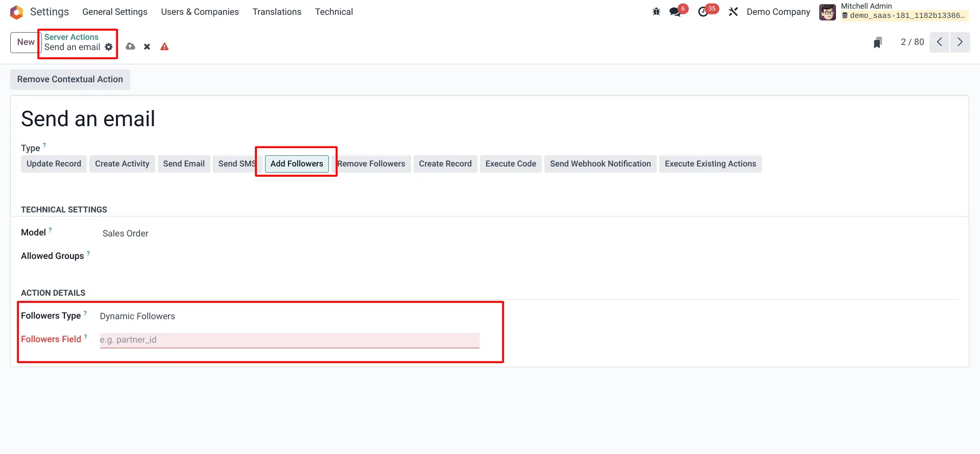
Task: Click the empty Allowed Groups field
Action: (290, 256)
